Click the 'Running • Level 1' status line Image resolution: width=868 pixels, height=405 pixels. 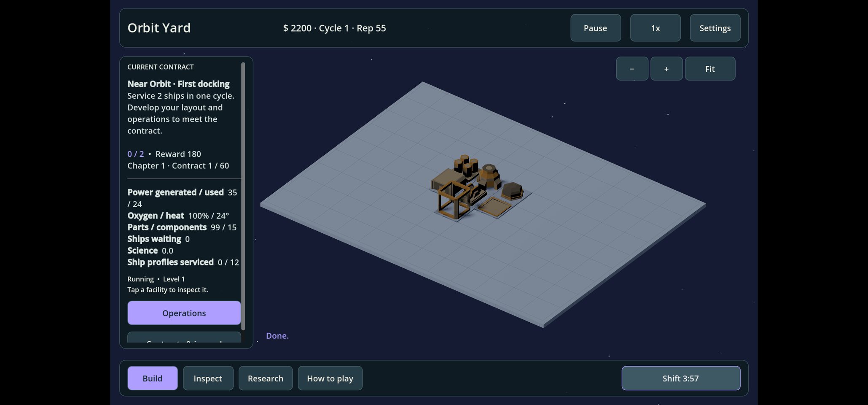pyautogui.click(x=156, y=279)
